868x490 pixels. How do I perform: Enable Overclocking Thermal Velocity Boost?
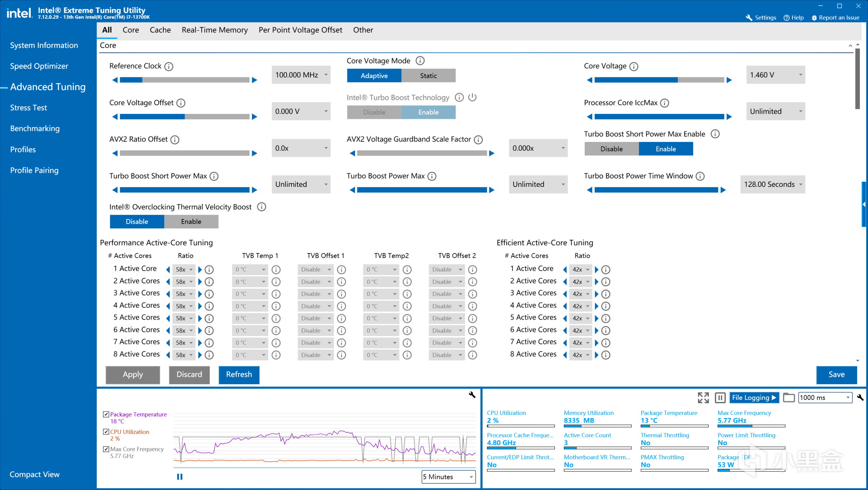(191, 221)
